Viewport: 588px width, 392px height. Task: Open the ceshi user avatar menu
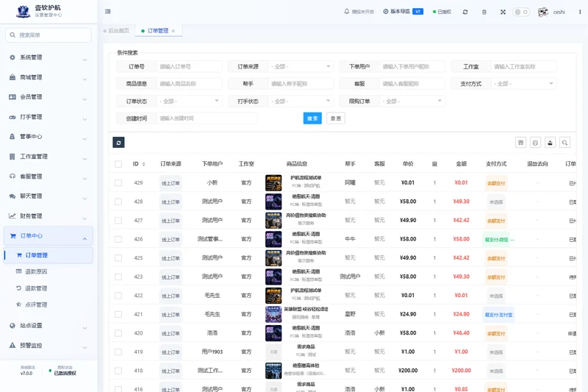551,12
